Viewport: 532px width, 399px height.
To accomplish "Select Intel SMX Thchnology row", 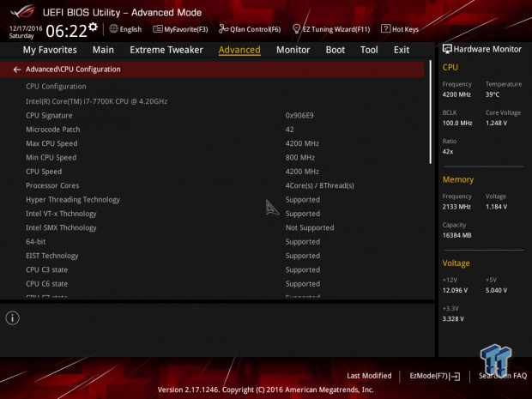I will pos(61,227).
